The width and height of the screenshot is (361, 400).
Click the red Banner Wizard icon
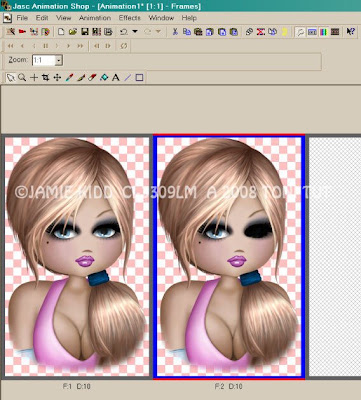point(22,32)
